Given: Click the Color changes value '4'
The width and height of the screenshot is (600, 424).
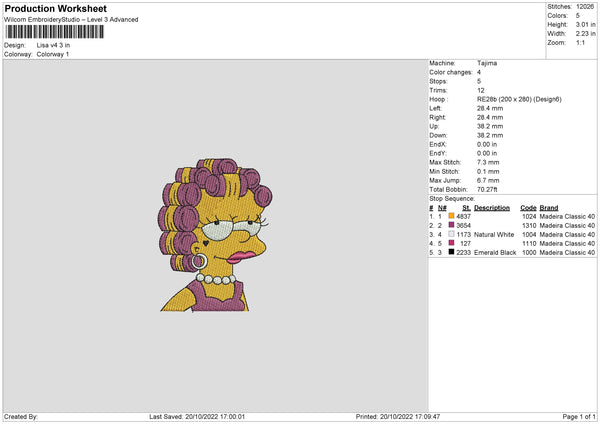Looking at the screenshot, I should pos(479,72).
